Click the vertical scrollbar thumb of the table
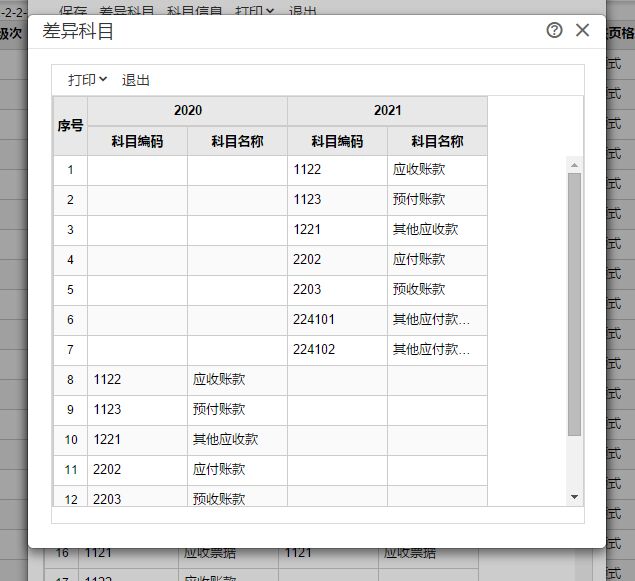 574,304
